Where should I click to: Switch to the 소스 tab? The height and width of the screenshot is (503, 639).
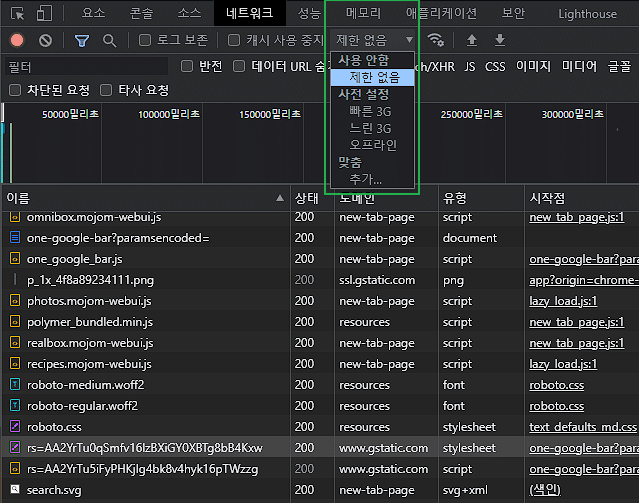click(189, 13)
